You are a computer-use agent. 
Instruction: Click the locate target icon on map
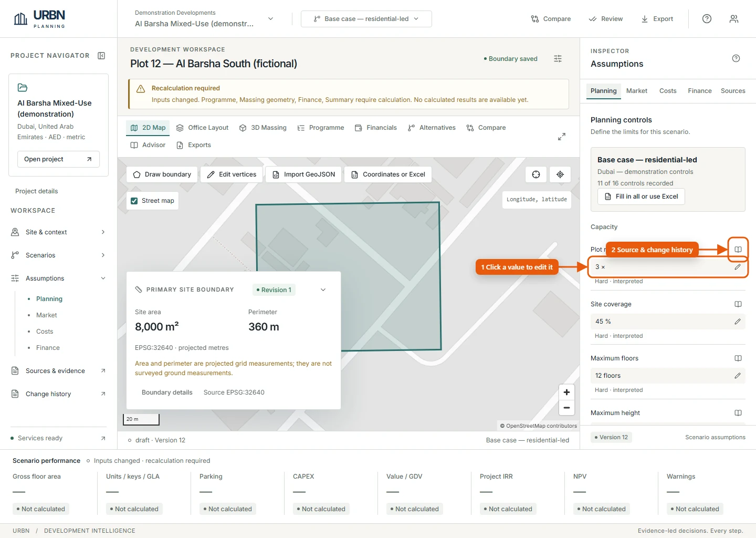tap(560, 174)
